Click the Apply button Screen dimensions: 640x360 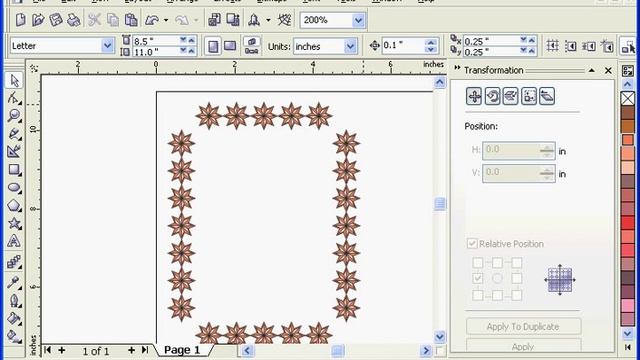[x=523, y=346]
